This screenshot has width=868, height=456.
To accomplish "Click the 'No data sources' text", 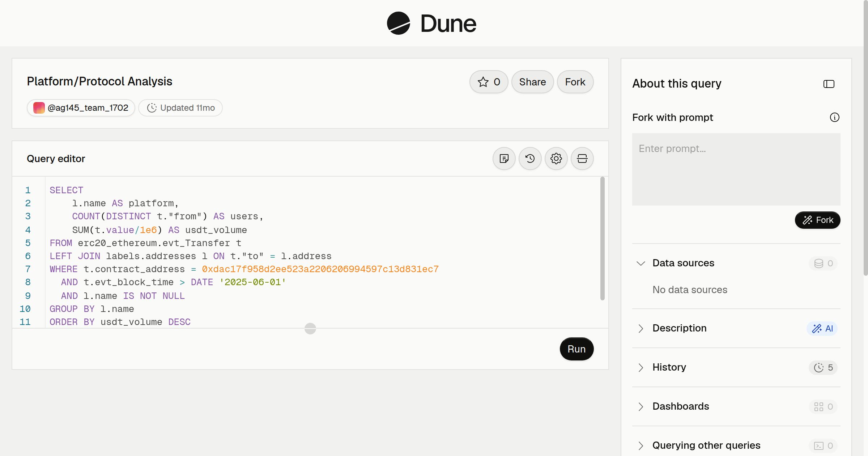I will pyautogui.click(x=690, y=290).
